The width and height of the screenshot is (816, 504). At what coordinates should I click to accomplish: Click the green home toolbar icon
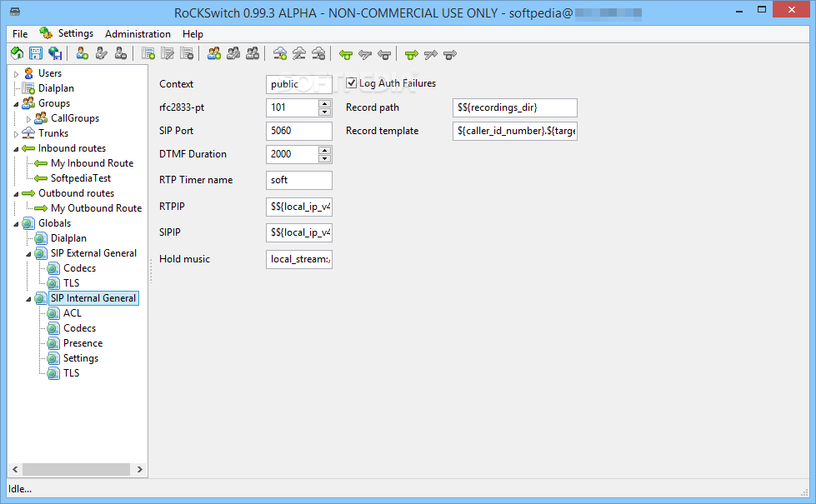click(x=17, y=53)
